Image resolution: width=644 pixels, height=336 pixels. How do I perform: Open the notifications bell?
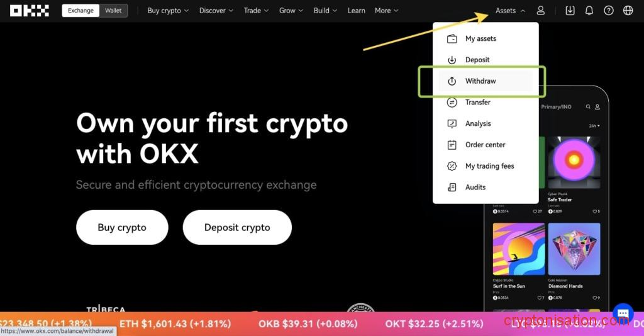(x=589, y=11)
